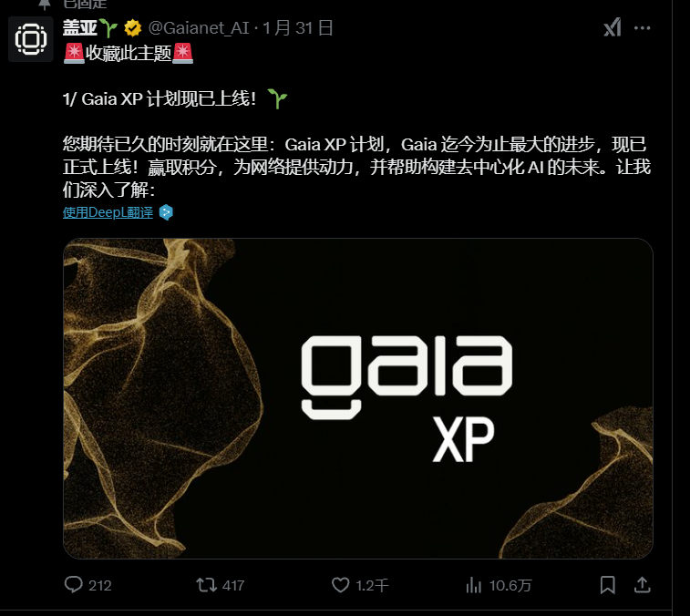Click the post text starting 您期待已久
The image size is (690, 616).
pyautogui.click(x=357, y=167)
